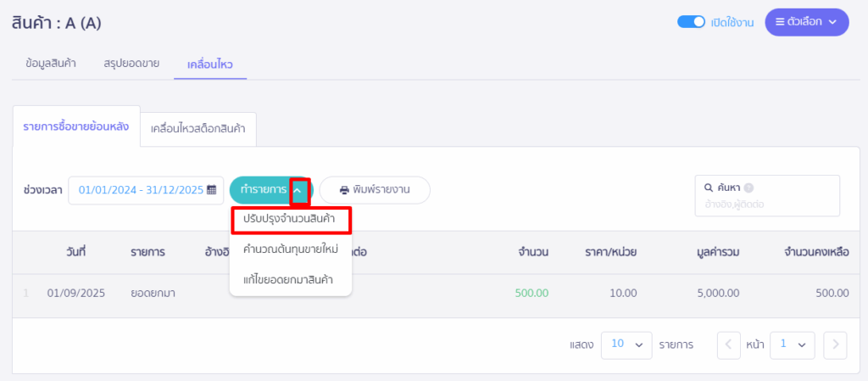Collapse the ทำรายการ dropdown chevron
Image resolution: width=868 pixels, height=381 pixels.
click(299, 190)
